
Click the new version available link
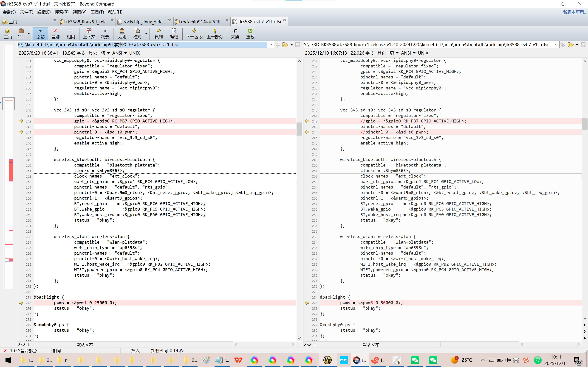pyautogui.click(x=574, y=12)
